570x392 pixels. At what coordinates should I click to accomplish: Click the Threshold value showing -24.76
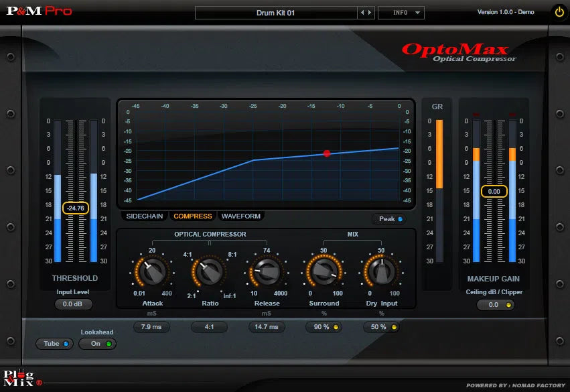coord(74,208)
